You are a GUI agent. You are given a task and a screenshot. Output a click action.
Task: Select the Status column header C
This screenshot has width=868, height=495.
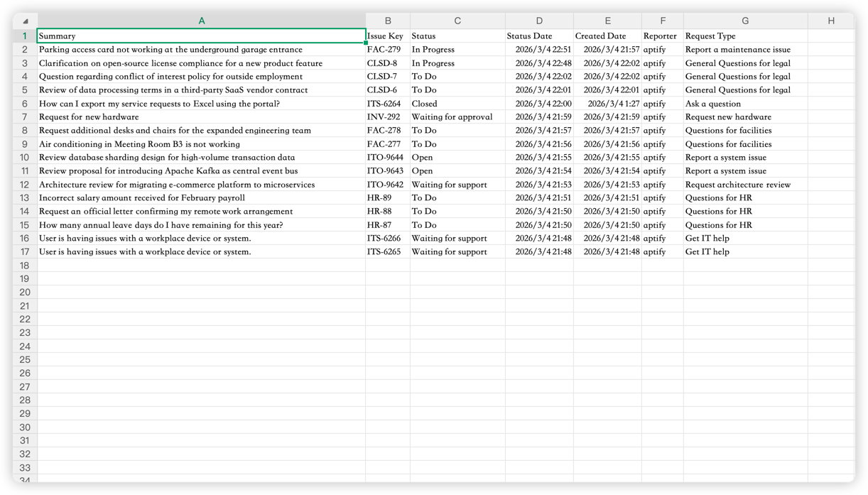457,21
